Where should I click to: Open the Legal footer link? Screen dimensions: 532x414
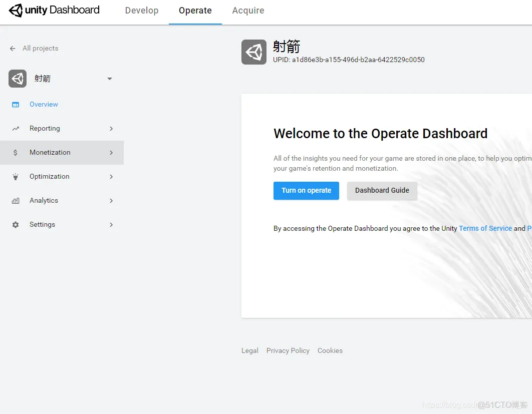coord(249,350)
